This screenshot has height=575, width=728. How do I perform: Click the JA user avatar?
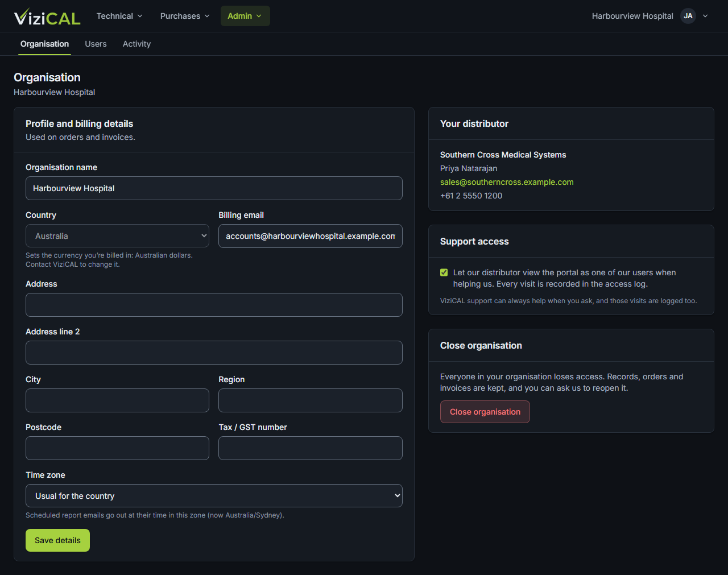coord(688,16)
